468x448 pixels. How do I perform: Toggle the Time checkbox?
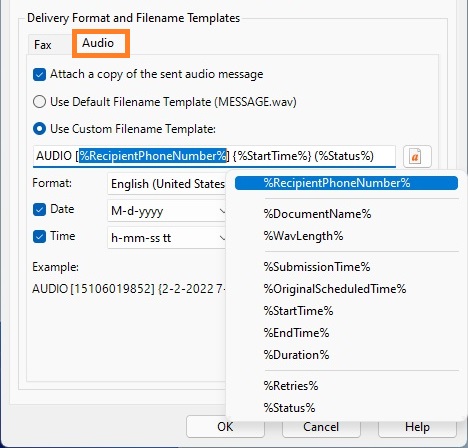tap(39, 237)
